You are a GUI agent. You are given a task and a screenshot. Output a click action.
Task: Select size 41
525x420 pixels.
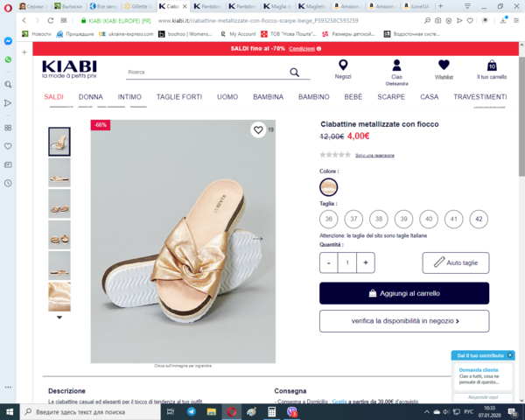tap(453, 219)
